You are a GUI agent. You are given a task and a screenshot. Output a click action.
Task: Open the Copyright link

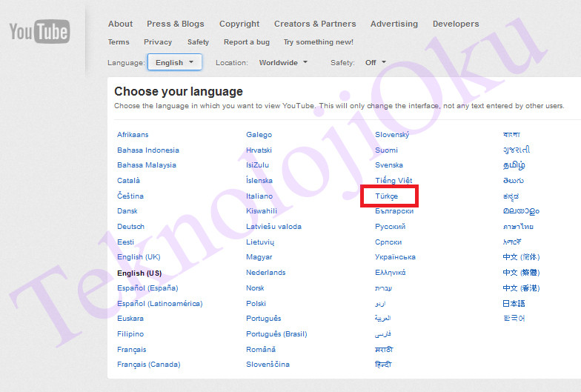239,24
